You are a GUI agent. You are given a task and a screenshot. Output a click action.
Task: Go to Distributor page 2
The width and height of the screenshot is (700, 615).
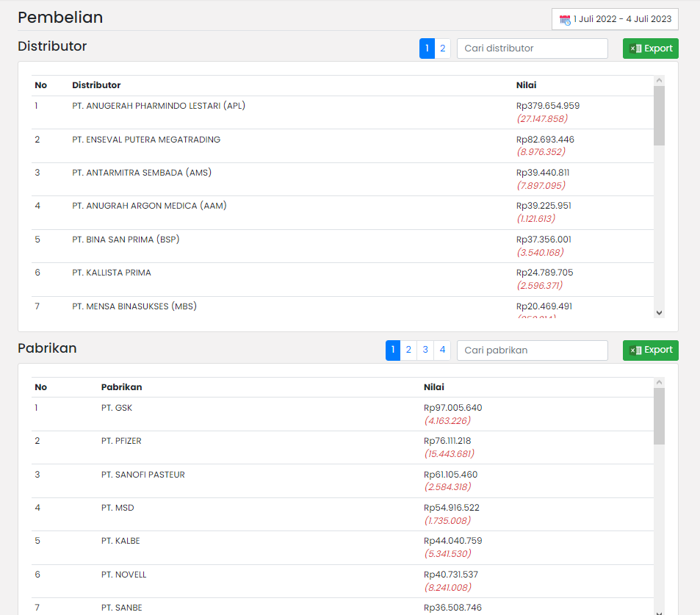pyautogui.click(x=442, y=48)
